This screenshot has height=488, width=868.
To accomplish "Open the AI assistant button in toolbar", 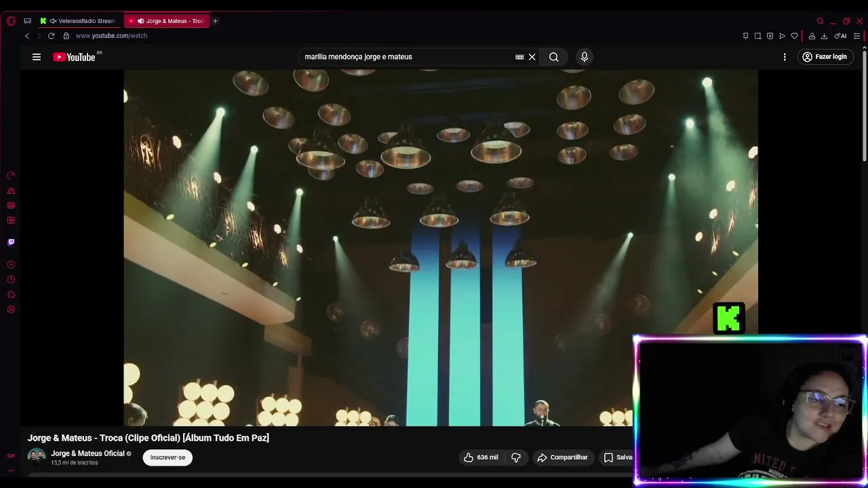I will pos(840,36).
